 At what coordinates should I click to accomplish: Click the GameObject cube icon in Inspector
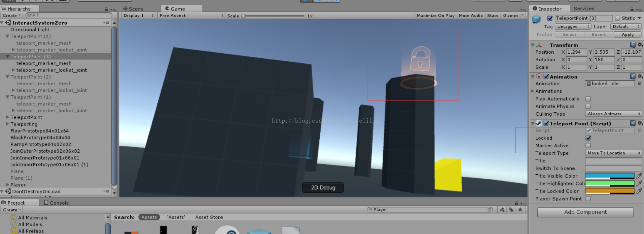point(536,20)
